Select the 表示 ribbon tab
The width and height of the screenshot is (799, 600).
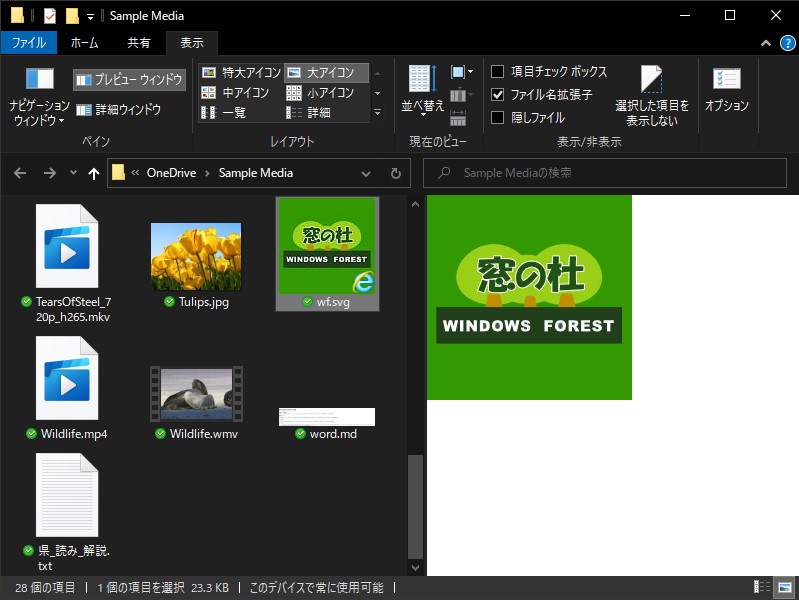click(192, 43)
